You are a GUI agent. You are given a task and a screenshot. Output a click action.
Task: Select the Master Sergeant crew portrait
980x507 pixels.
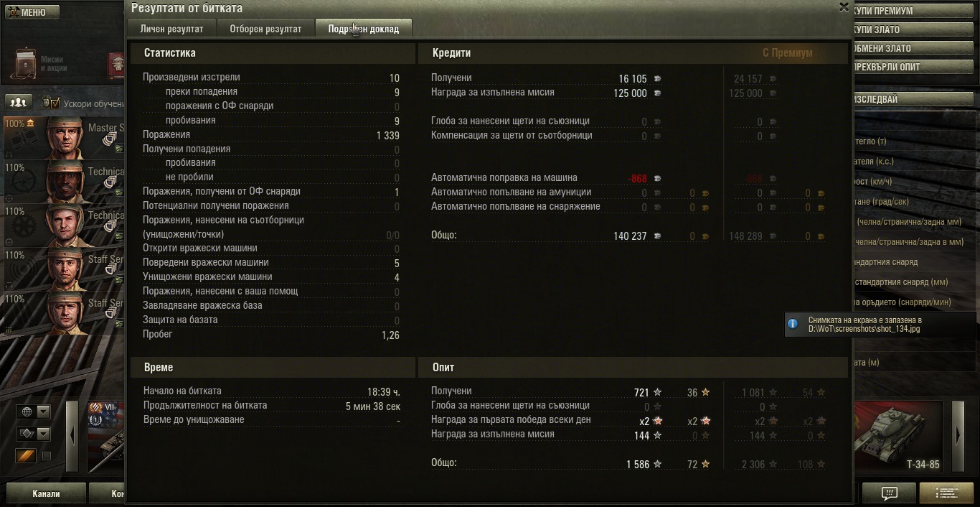click(x=64, y=136)
